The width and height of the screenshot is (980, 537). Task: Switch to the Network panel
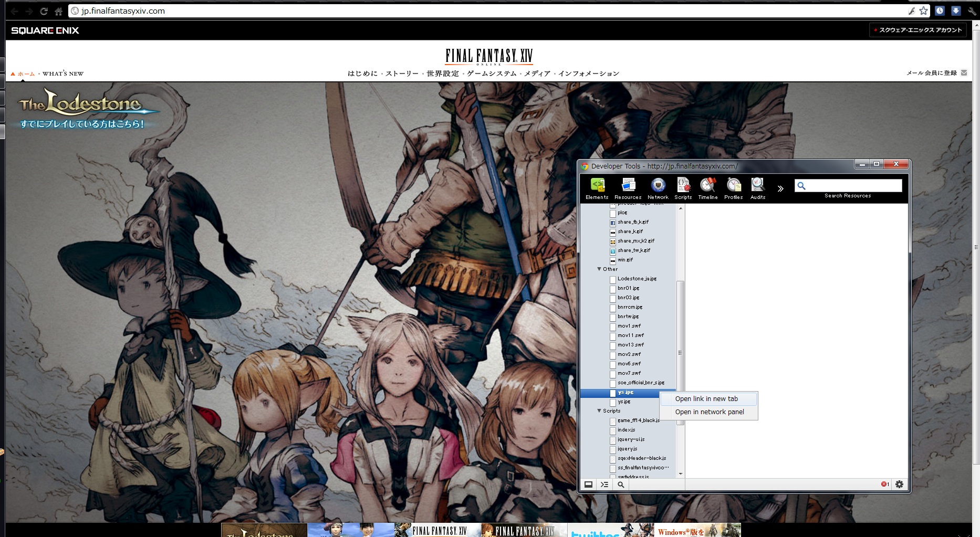(x=658, y=188)
